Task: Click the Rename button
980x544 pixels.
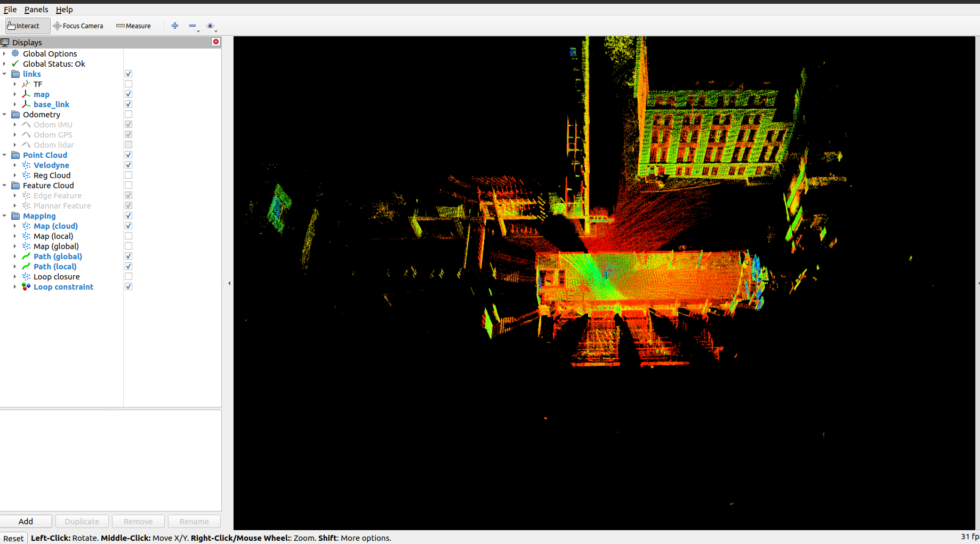Action: click(x=194, y=521)
